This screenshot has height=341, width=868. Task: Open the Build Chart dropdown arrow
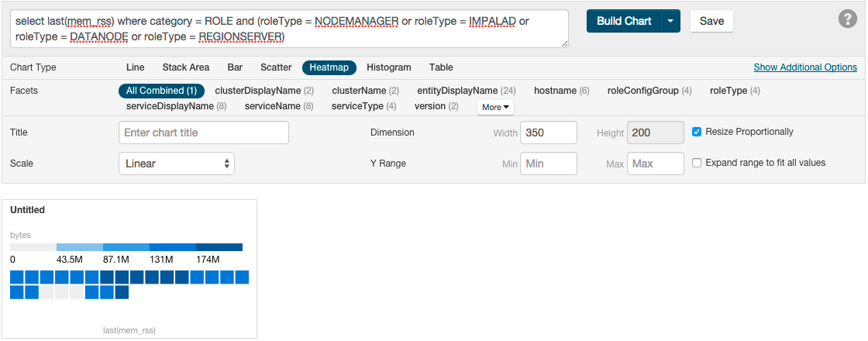click(x=670, y=21)
